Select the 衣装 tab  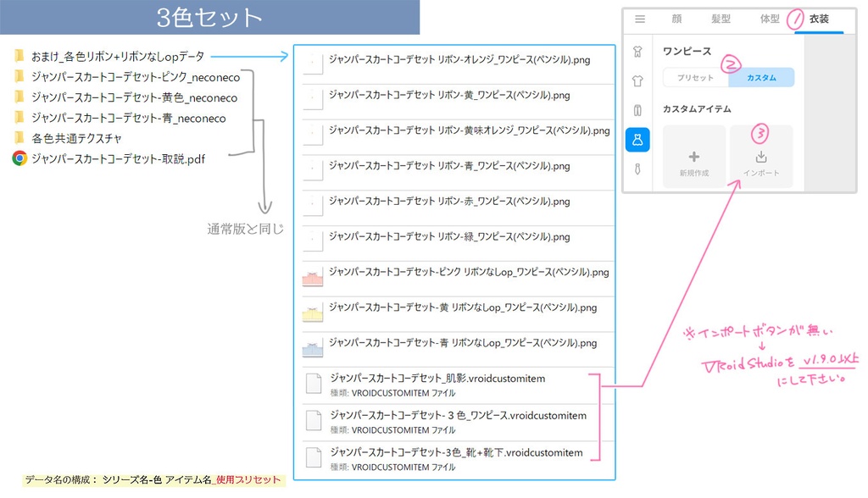coord(819,19)
